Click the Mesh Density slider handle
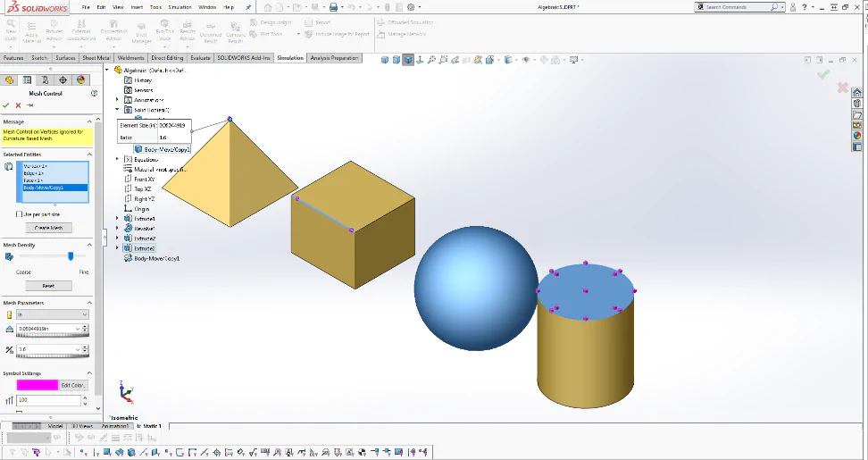Viewport: 868px width, 460px height. pos(71,256)
